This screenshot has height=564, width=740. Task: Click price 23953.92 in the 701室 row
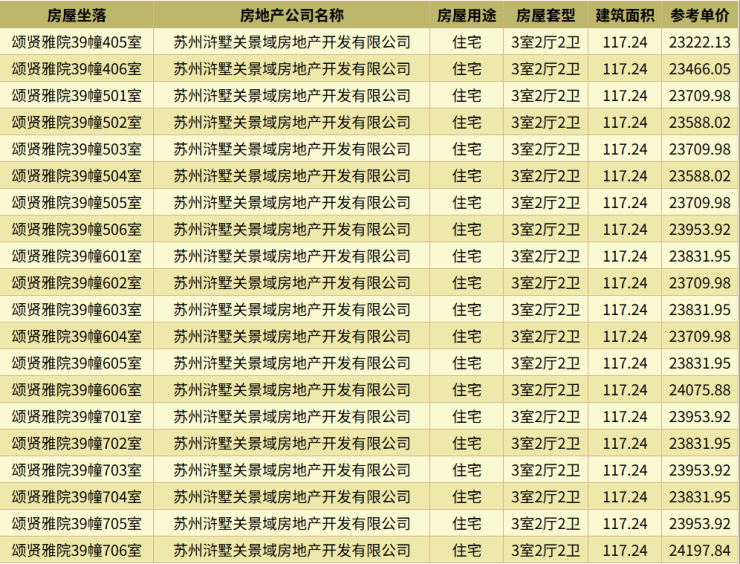click(x=700, y=417)
